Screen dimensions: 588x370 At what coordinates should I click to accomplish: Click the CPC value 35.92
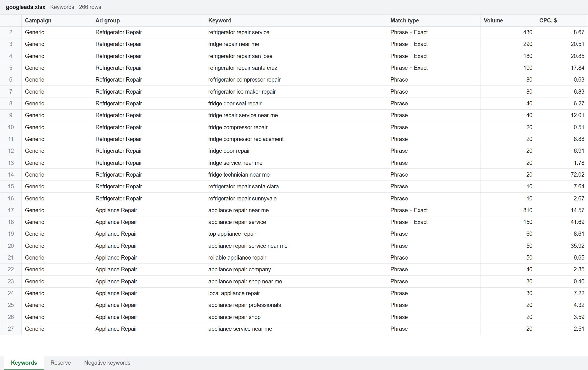click(562, 246)
